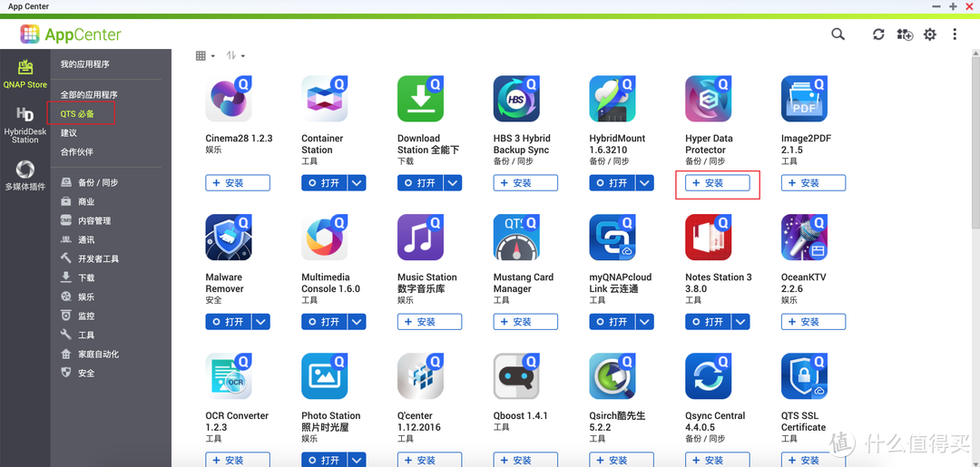The width and height of the screenshot is (980, 467).
Task: Expand myQNAPcloud Link 打开 dropdown arrow
Action: coord(644,322)
